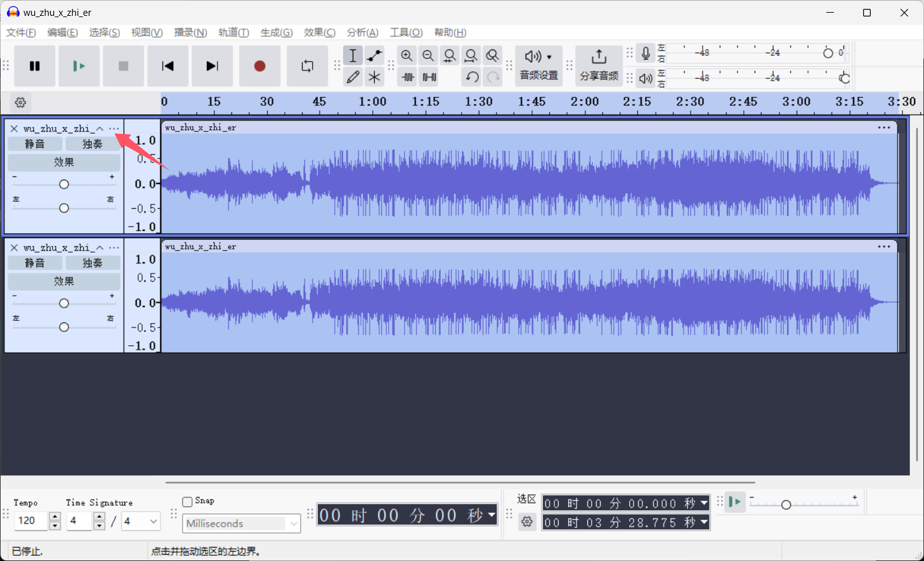
Task: Click the 分享音频 share audio button
Action: (599, 66)
